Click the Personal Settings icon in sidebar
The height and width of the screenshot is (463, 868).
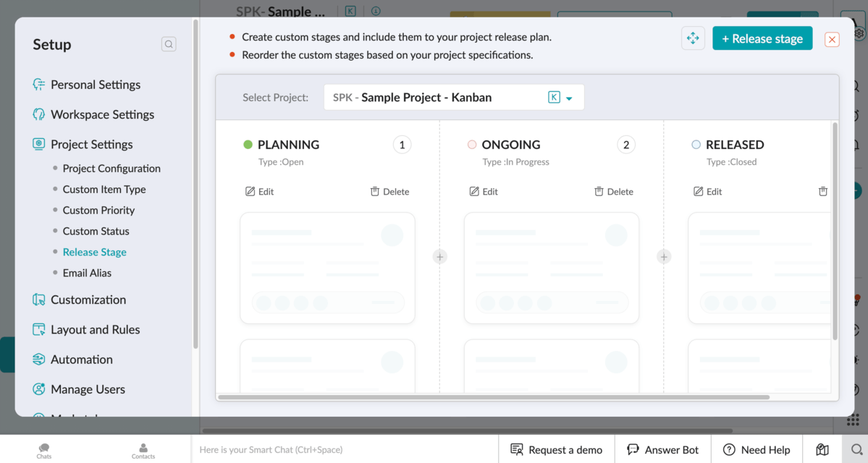[38, 85]
